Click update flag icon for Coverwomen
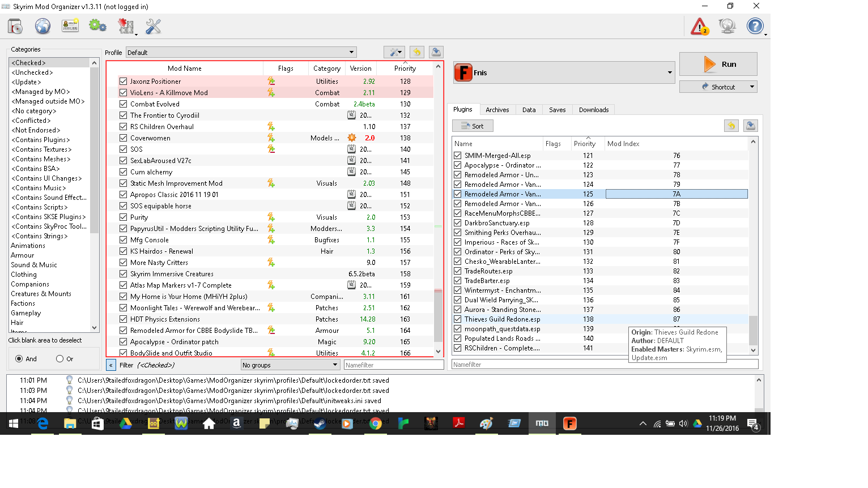This screenshot has width=868, height=488. coord(352,138)
